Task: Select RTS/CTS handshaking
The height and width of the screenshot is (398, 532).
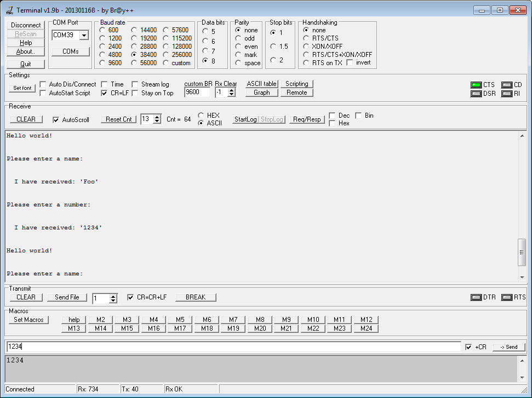Action: (306, 38)
